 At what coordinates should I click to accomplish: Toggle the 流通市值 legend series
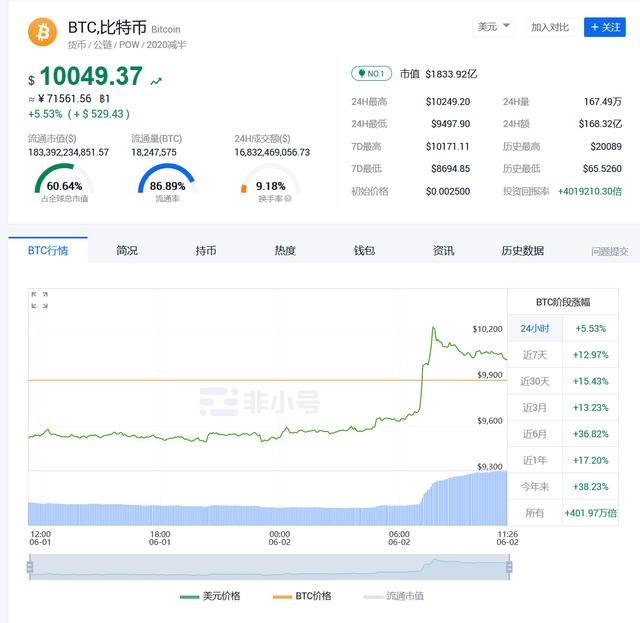393,596
